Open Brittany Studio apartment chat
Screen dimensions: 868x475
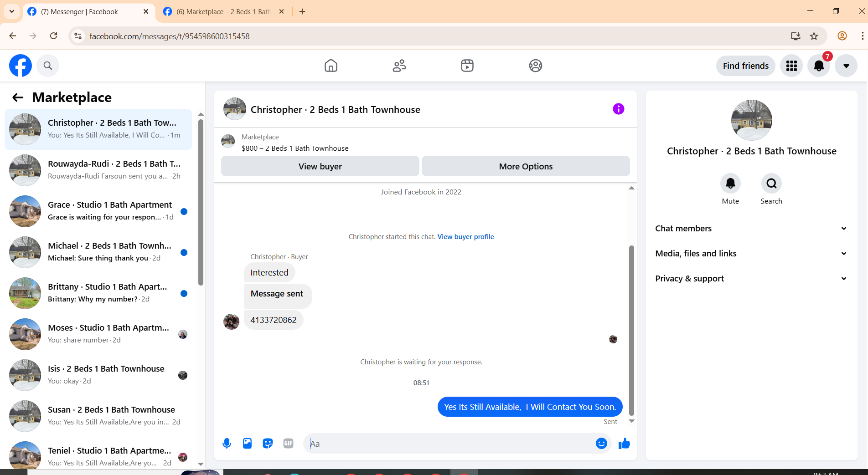click(98, 293)
